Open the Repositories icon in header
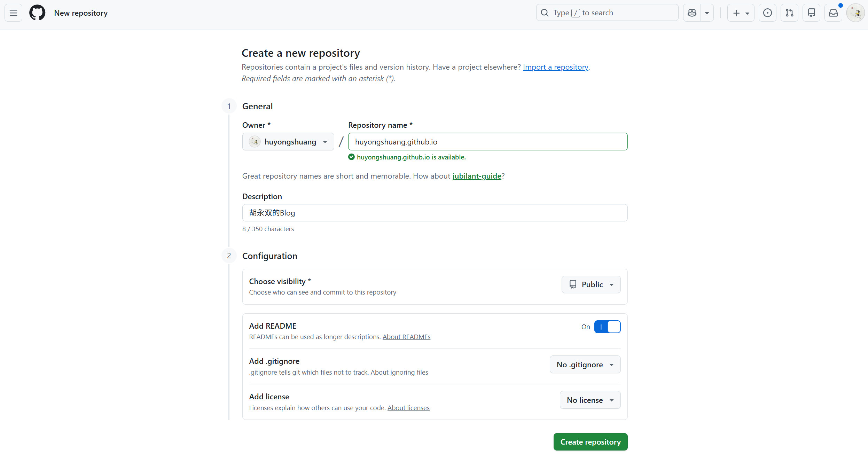 [x=811, y=13]
